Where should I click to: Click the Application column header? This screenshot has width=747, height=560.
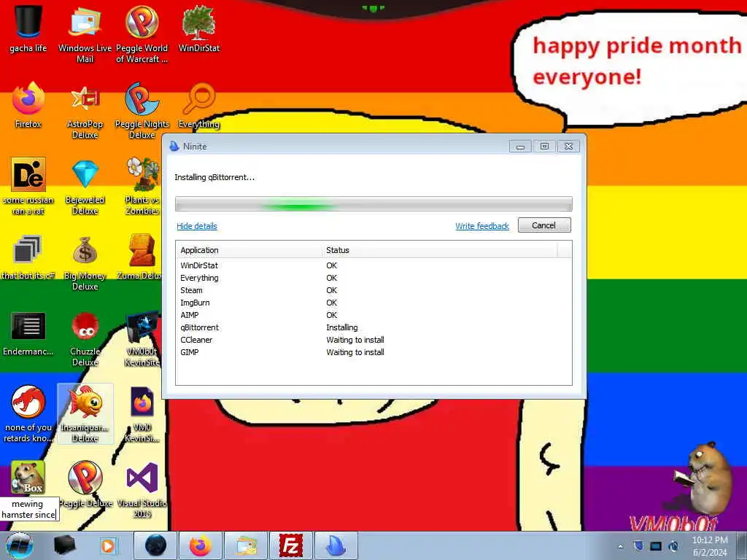[249, 250]
